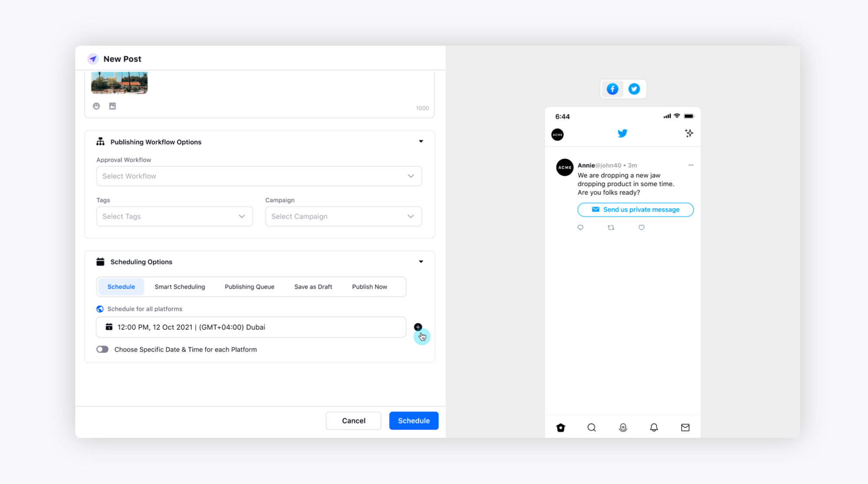
Task: Expand Publishing Workflow Options section
Action: click(421, 141)
